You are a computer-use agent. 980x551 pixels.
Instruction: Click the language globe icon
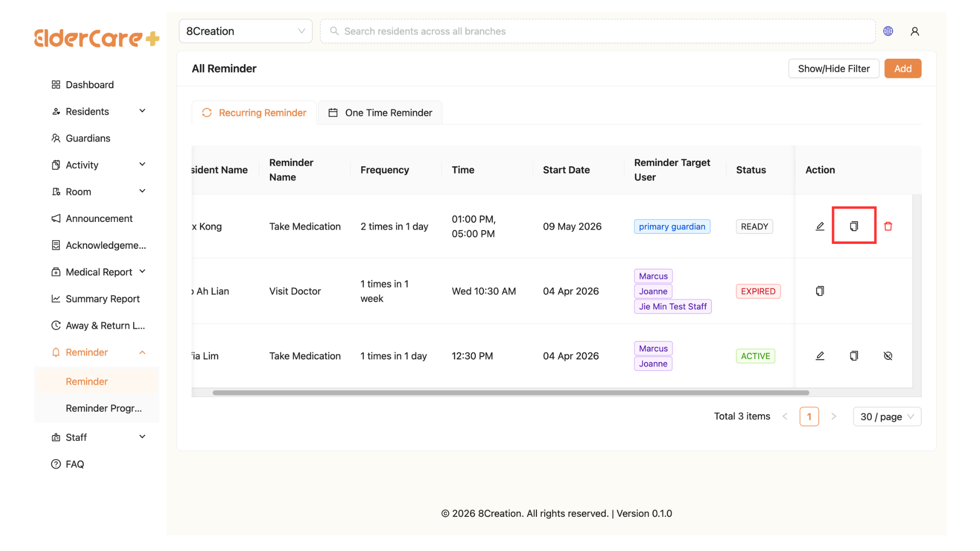[888, 31]
